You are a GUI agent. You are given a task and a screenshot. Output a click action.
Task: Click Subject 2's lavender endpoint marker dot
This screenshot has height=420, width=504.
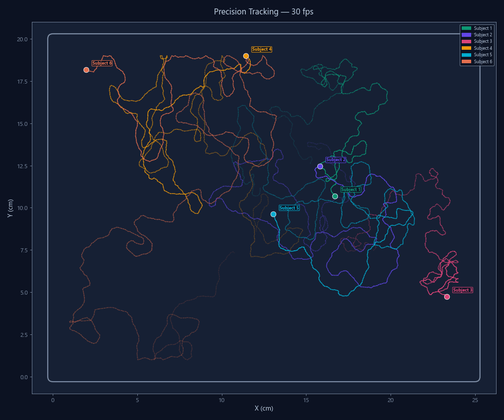[x=320, y=166]
